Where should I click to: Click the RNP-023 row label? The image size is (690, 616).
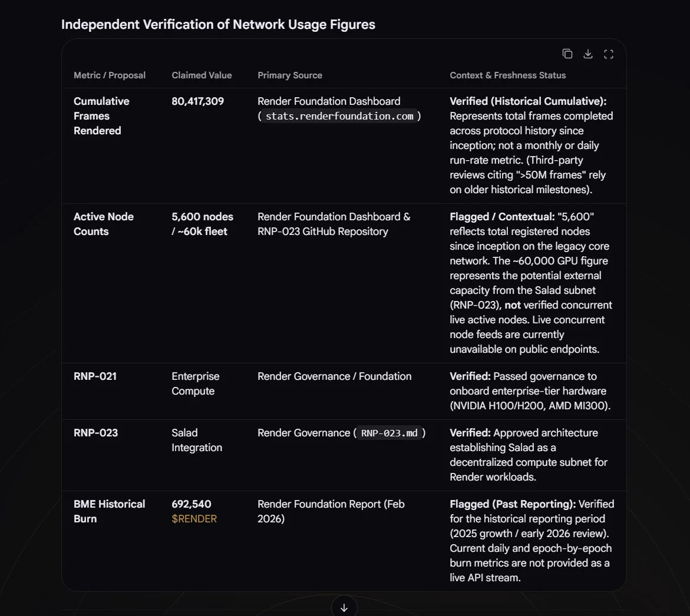pyautogui.click(x=95, y=433)
